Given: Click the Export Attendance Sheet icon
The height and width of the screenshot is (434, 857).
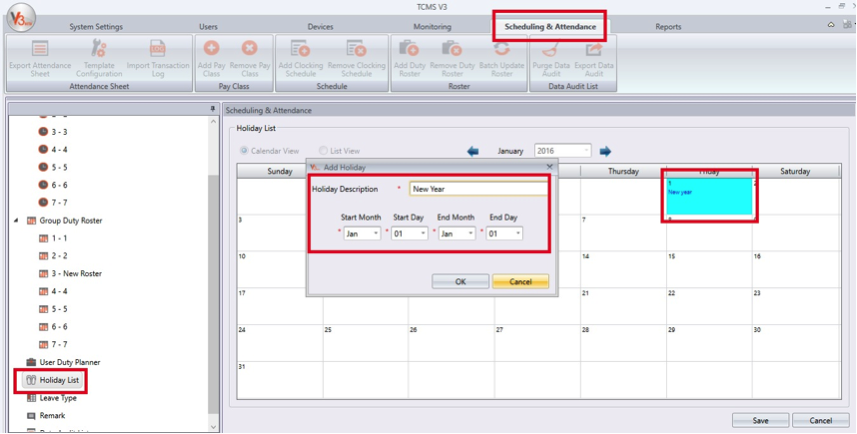Looking at the screenshot, I should (40, 49).
